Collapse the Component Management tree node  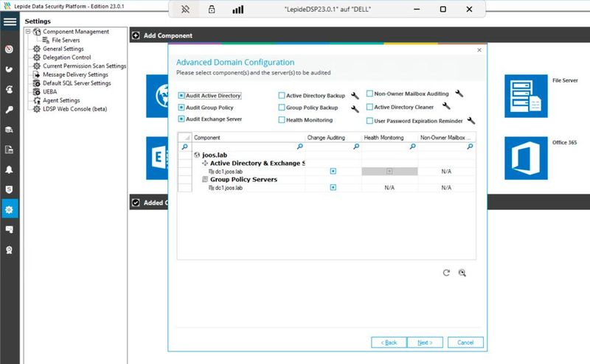[x=28, y=32]
